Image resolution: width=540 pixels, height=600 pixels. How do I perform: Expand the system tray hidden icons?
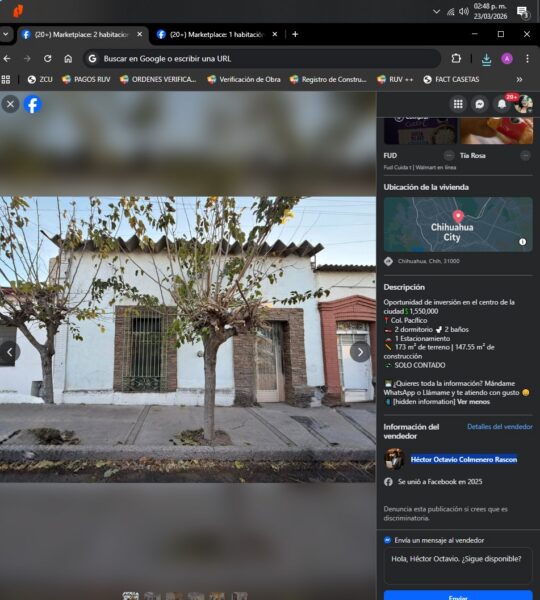(x=436, y=11)
